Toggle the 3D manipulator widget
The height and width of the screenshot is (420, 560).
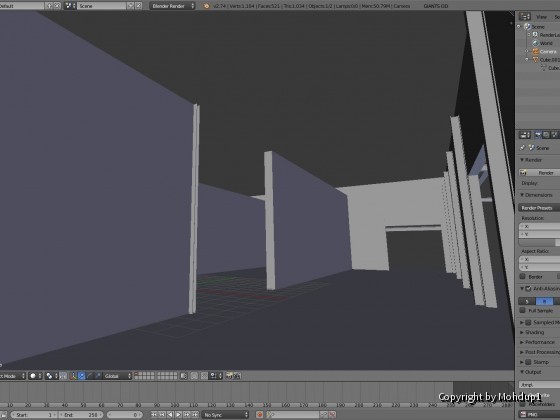pos(73,376)
